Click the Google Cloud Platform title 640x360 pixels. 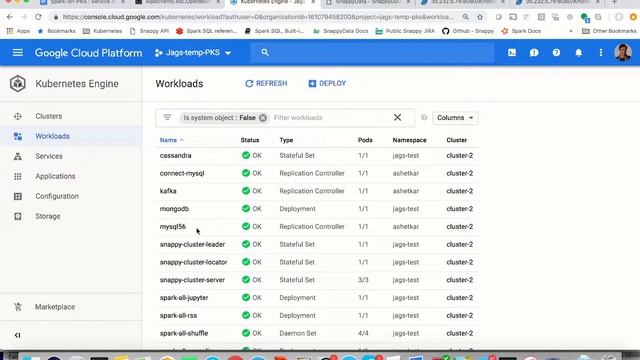point(89,53)
